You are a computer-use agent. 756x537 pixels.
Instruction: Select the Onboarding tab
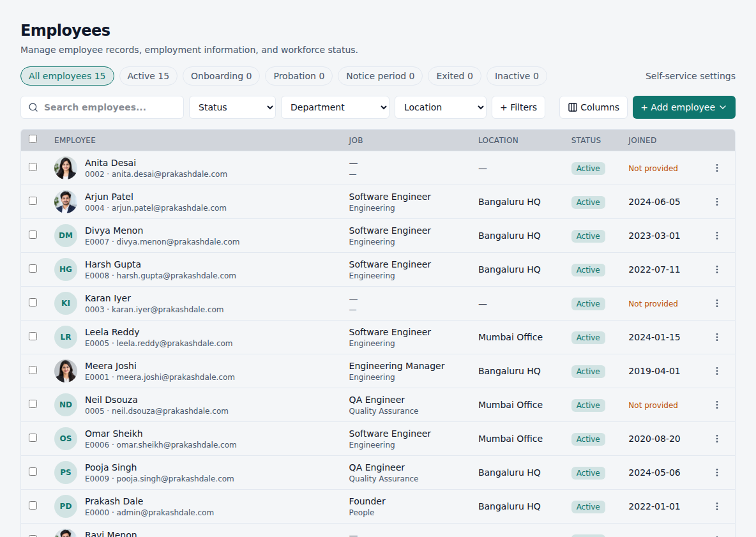pyautogui.click(x=222, y=76)
